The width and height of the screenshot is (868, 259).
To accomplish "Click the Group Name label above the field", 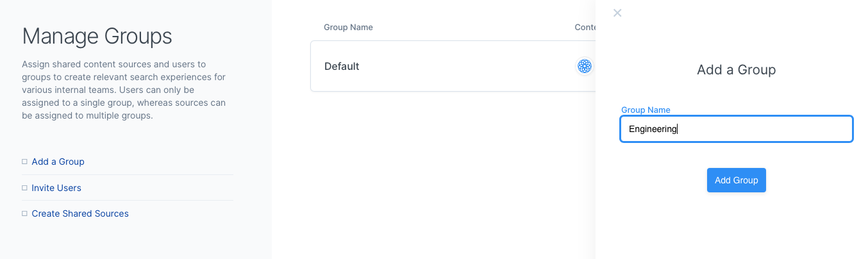I will pyautogui.click(x=646, y=110).
